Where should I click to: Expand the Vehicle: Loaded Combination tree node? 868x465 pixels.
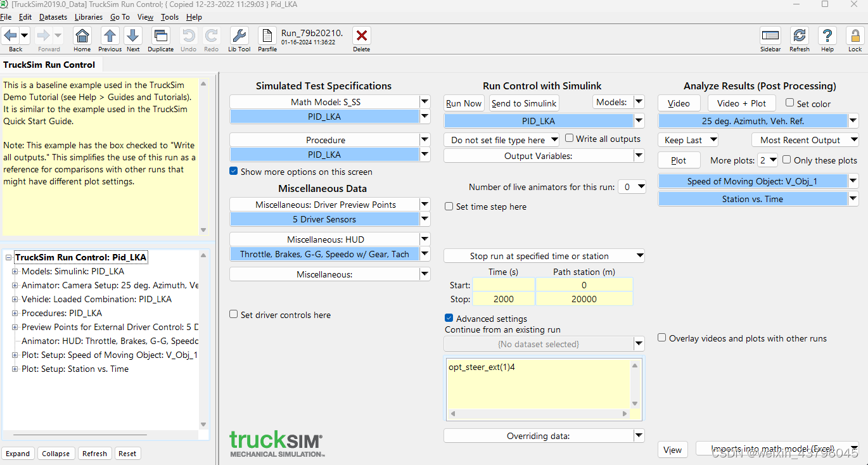(15, 299)
